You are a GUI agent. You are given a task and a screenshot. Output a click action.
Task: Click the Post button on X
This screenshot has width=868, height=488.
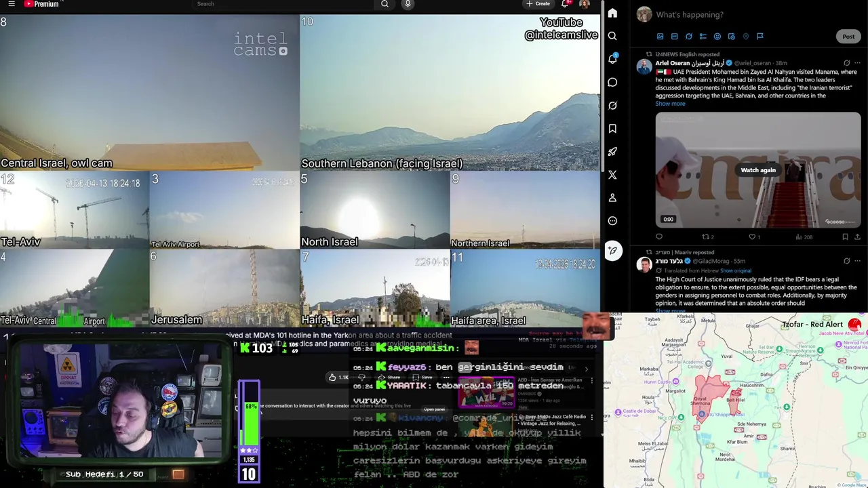(848, 37)
